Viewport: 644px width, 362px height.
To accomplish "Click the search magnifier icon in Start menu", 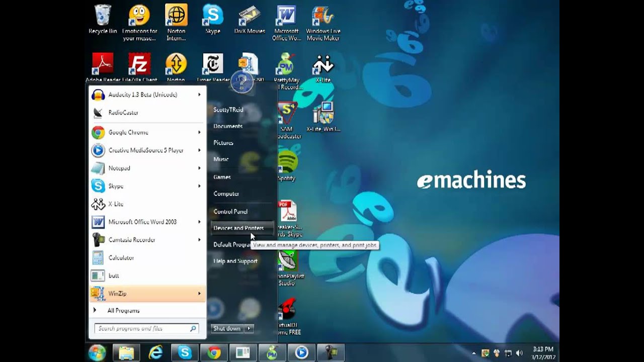I will point(193,329).
